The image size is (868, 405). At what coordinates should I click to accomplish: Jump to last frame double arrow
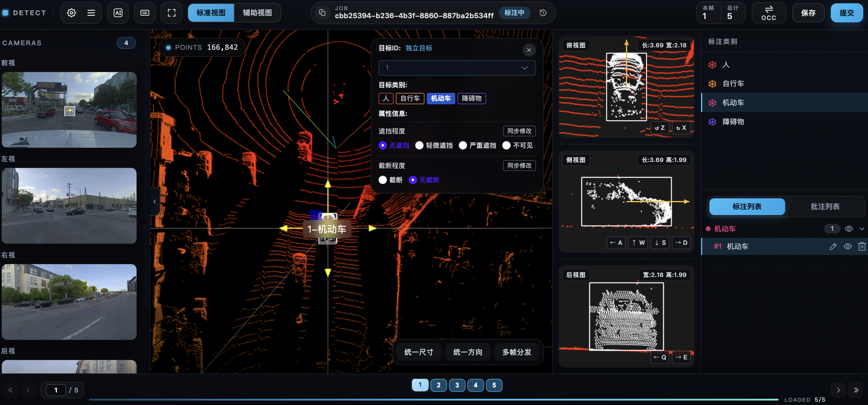[x=856, y=390]
